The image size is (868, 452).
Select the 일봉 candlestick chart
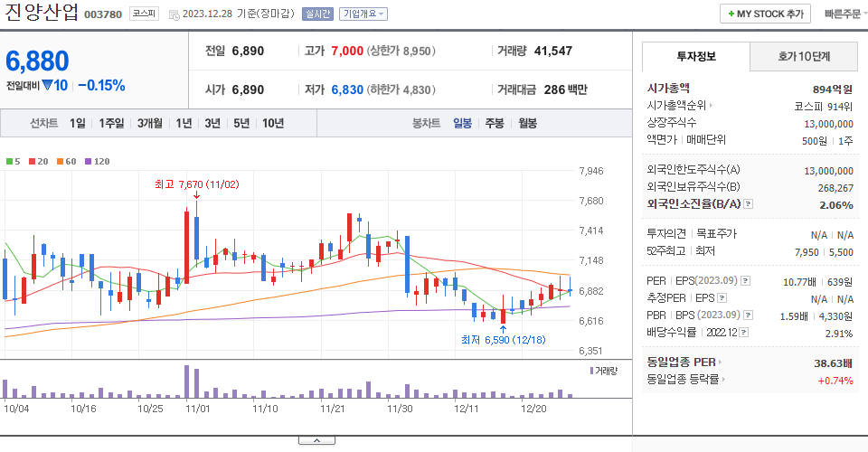(462, 123)
